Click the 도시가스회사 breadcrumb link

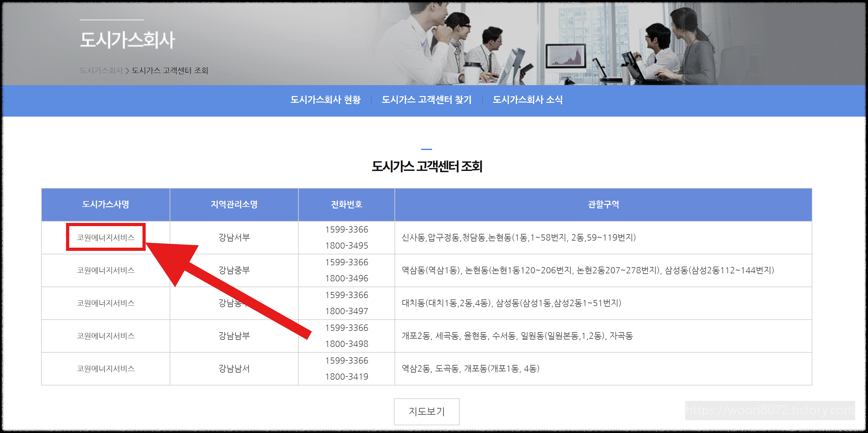tap(101, 71)
